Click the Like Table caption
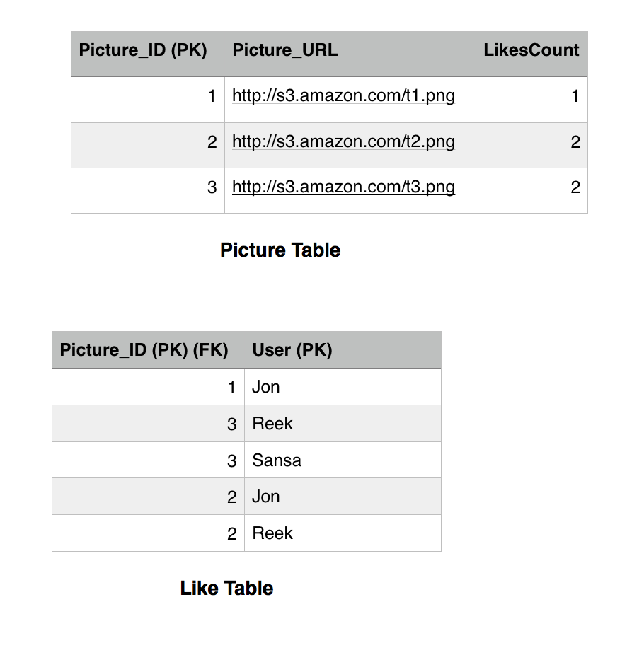 pyautogui.click(x=226, y=589)
